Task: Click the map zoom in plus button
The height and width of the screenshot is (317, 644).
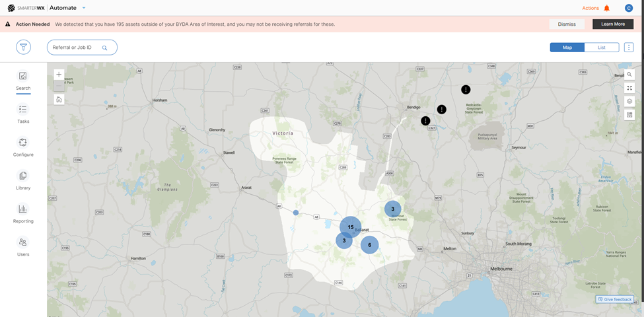Action: (x=59, y=75)
